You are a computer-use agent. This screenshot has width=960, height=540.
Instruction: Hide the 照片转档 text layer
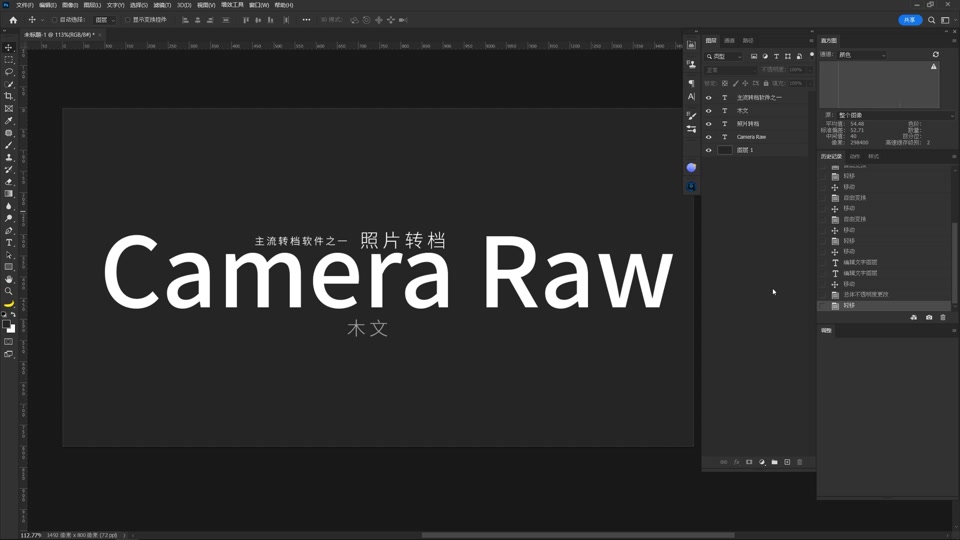pyautogui.click(x=708, y=124)
